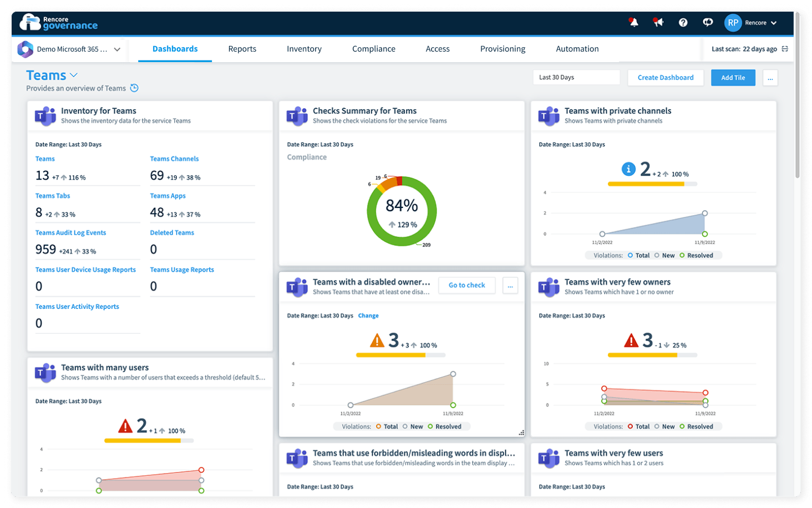This screenshot has width=812, height=508.
Task: Toggle Total series in disabled owner chart
Action: pos(387,426)
